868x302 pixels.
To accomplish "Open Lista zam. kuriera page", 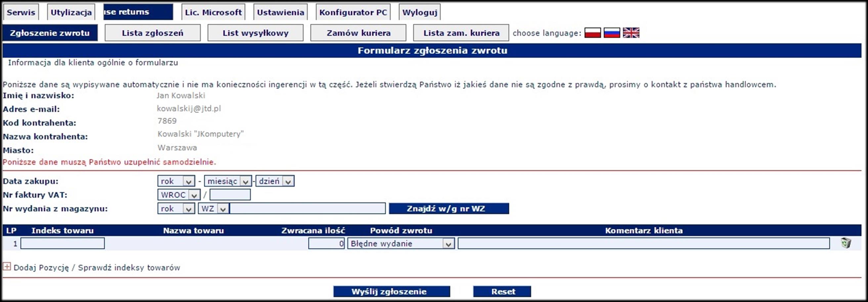I will (461, 33).
